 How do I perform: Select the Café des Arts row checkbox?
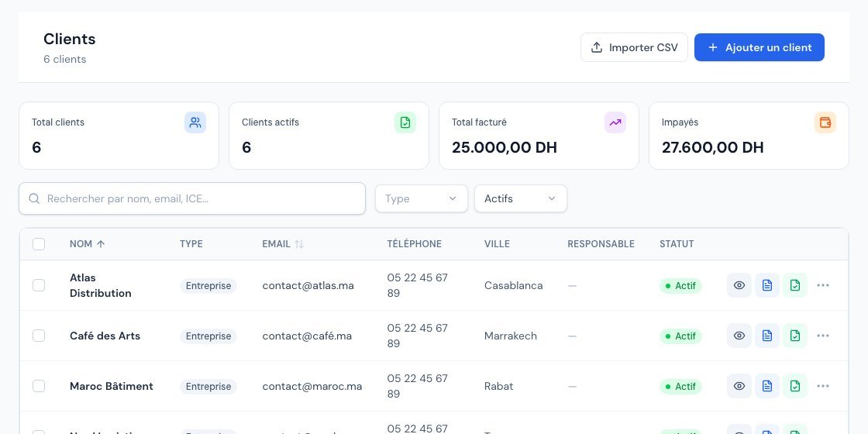(39, 336)
